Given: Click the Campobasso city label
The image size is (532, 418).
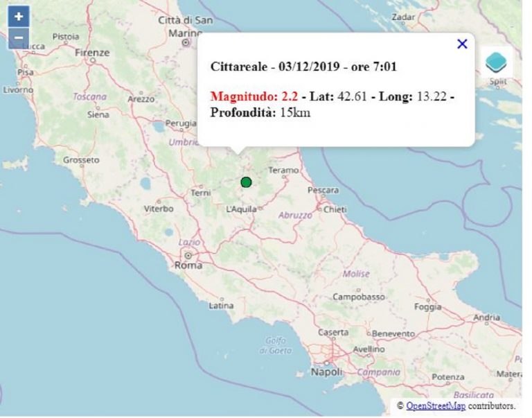Looking at the screenshot, I should point(358,297).
